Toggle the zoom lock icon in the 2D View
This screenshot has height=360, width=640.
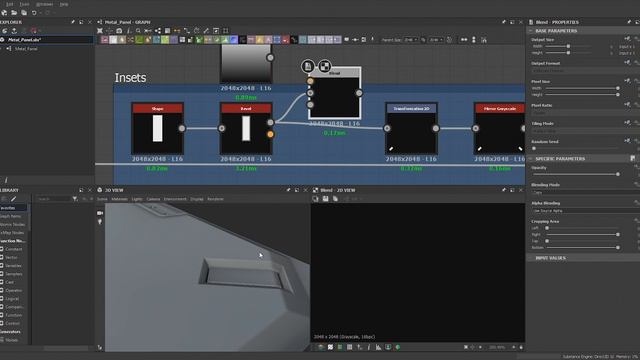point(521,347)
